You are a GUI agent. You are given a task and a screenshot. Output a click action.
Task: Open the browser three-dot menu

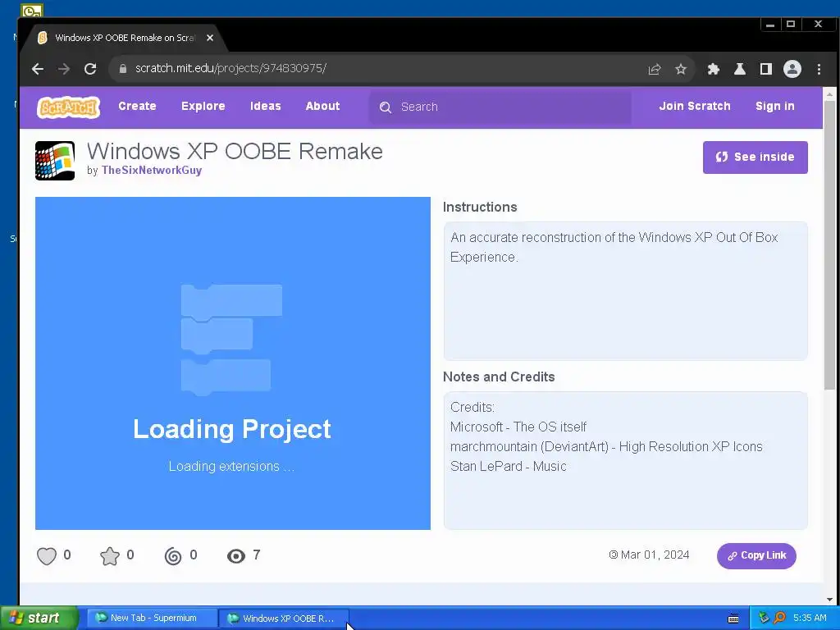pyautogui.click(x=819, y=69)
